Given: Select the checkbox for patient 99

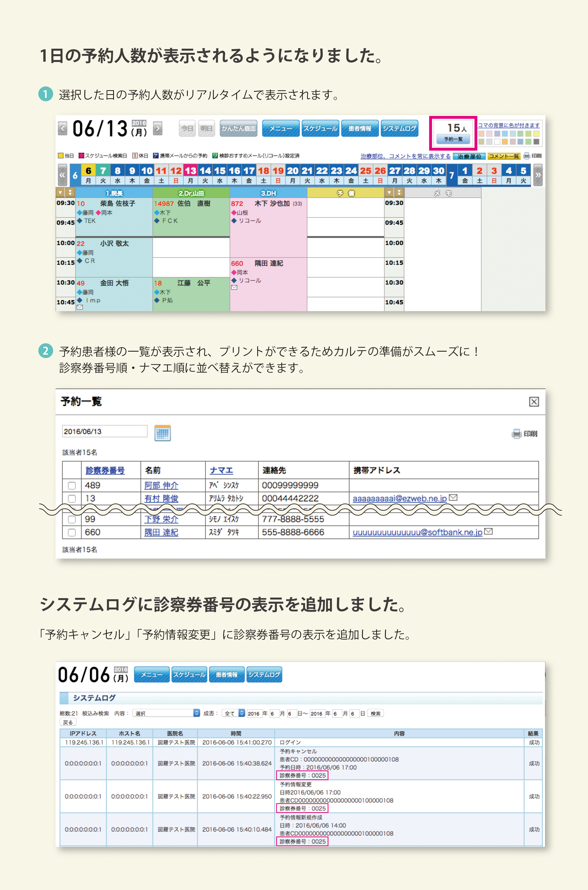Looking at the screenshot, I should point(72,520).
